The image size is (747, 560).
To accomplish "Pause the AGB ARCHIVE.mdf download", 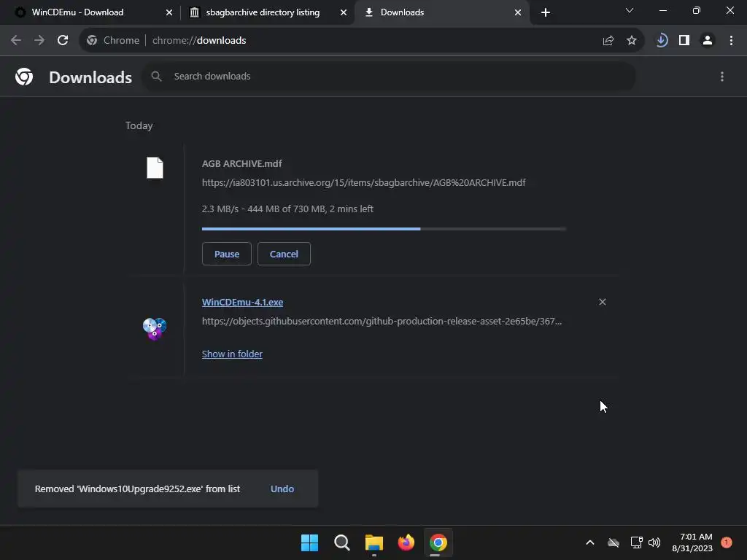I will (227, 254).
